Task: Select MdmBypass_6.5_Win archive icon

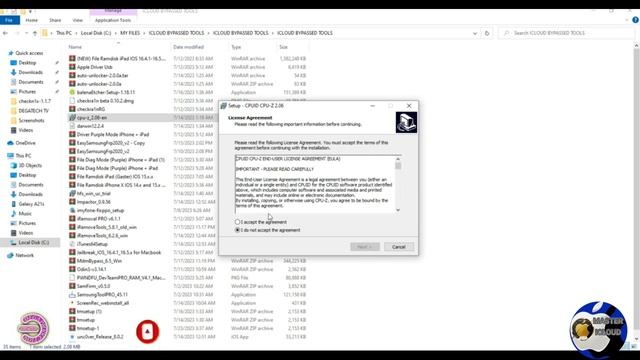Action: point(72,261)
